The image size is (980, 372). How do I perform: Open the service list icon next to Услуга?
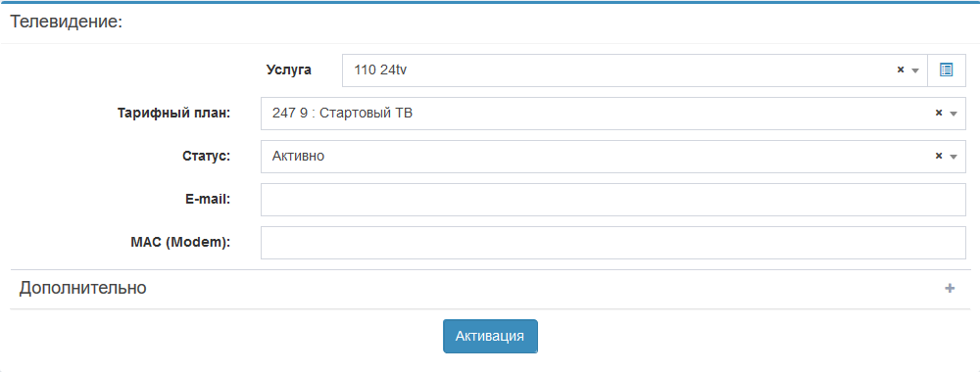tap(947, 70)
